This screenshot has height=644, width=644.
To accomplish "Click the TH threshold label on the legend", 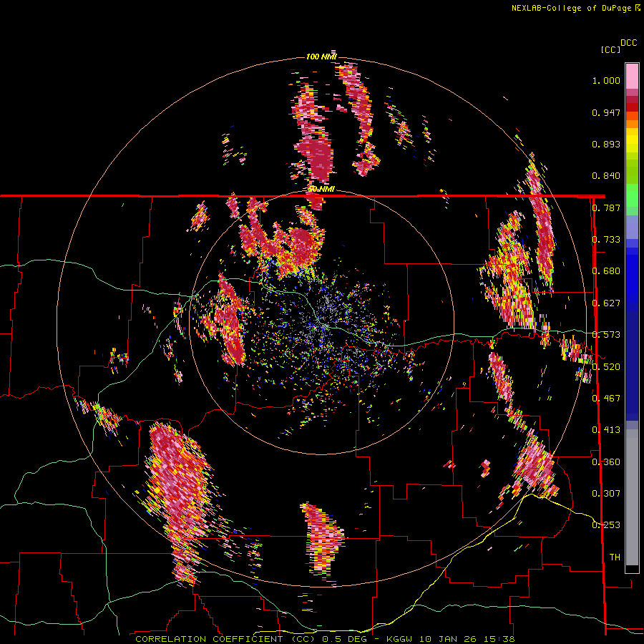I will tap(615, 557).
